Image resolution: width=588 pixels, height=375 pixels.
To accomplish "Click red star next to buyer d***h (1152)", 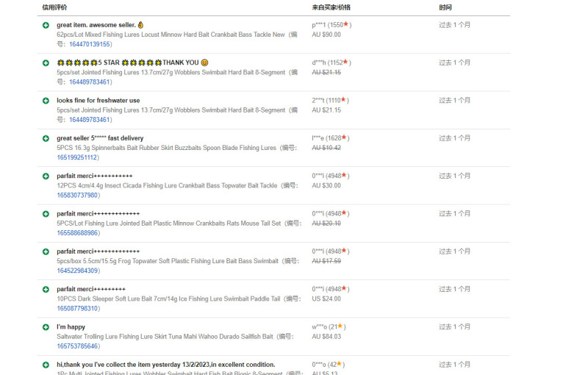I will tap(345, 62).
